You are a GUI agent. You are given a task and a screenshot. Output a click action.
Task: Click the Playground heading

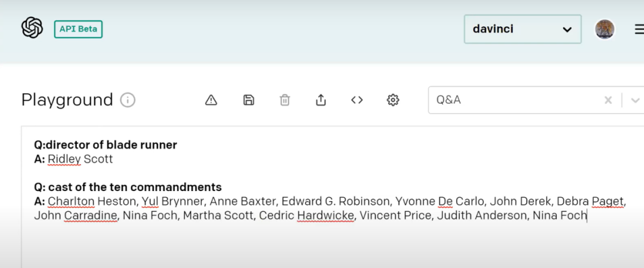tap(67, 100)
